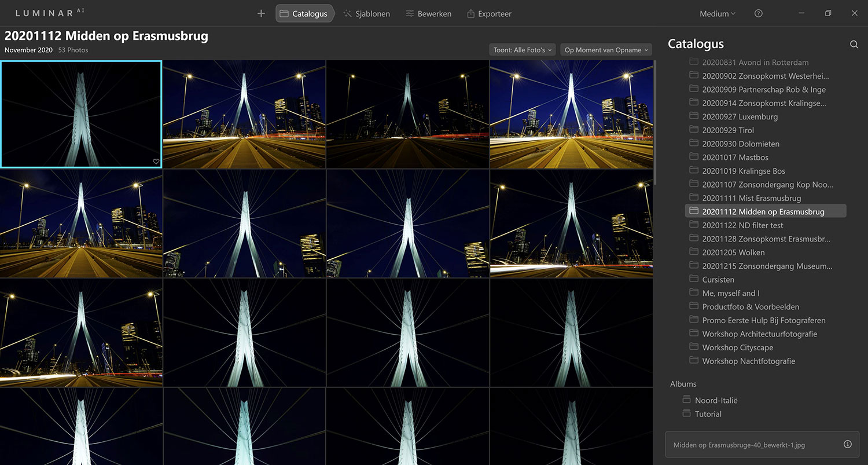
Task: Open the Workshop Nachtfotografie folder
Action: [x=748, y=361]
